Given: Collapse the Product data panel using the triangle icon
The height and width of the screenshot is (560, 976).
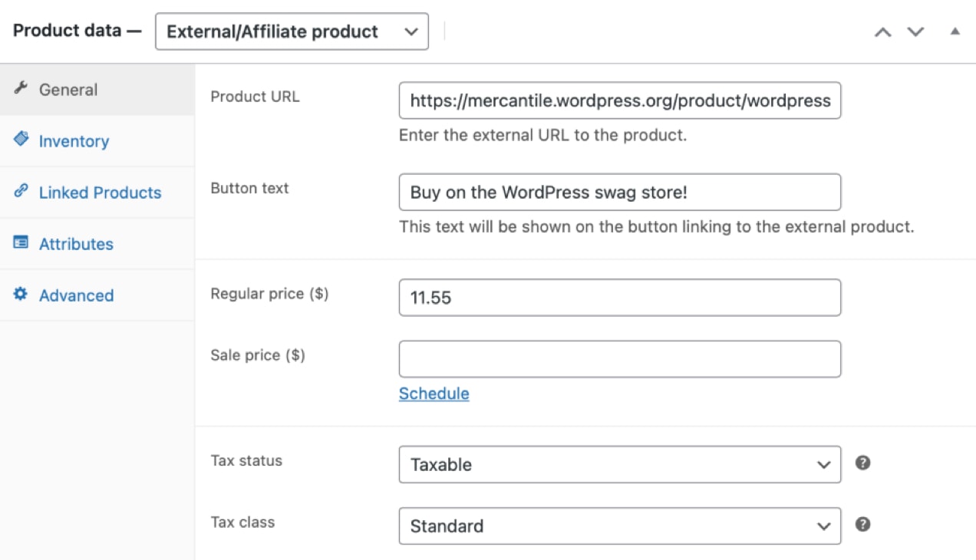Looking at the screenshot, I should (954, 32).
